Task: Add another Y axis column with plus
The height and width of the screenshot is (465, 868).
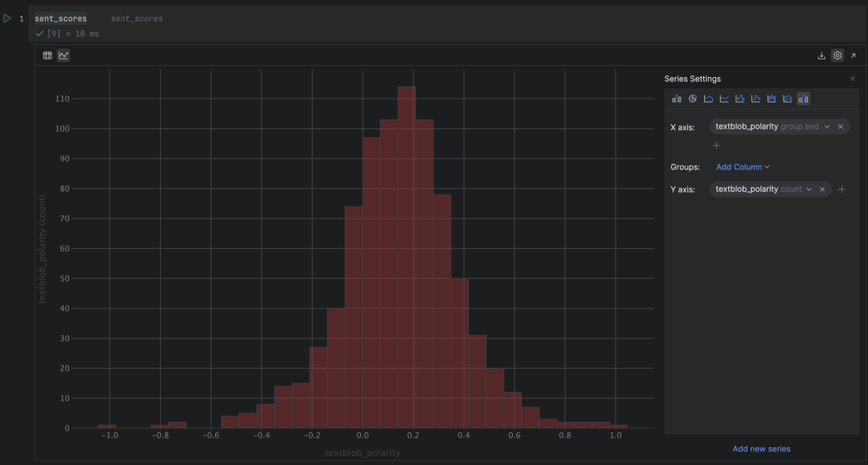Action: pyautogui.click(x=842, y=189)
